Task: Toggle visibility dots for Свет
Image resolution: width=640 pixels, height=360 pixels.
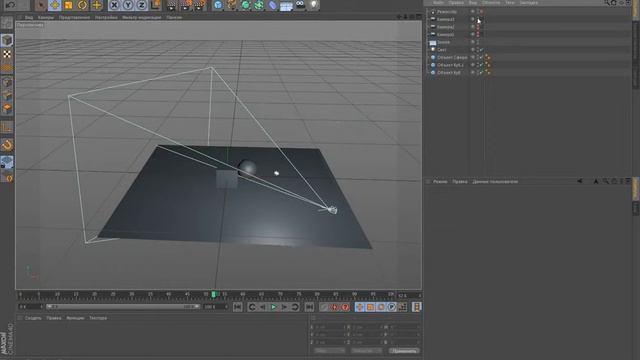Action: click(478, 50)
